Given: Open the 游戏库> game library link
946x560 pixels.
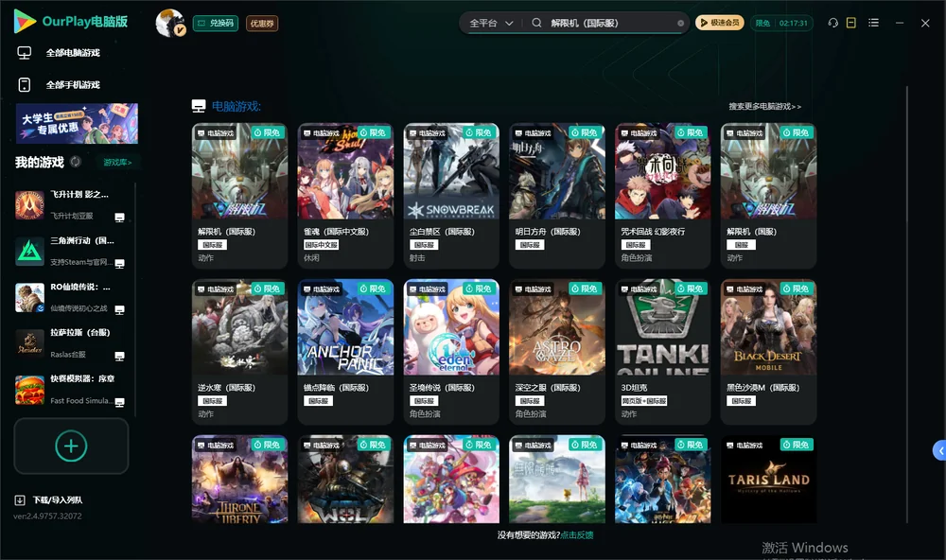Looking at the screenshot, I should tap(117, 163).
